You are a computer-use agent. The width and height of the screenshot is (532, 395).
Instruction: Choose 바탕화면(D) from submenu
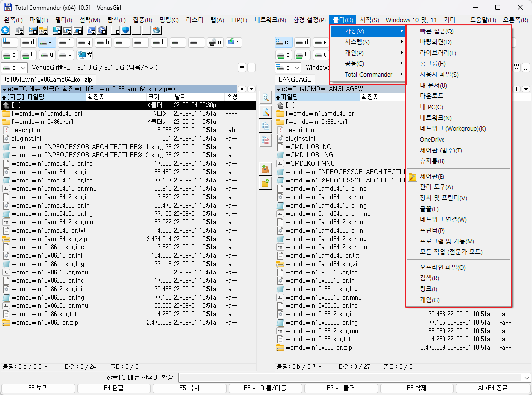click(x=459, y=42)
